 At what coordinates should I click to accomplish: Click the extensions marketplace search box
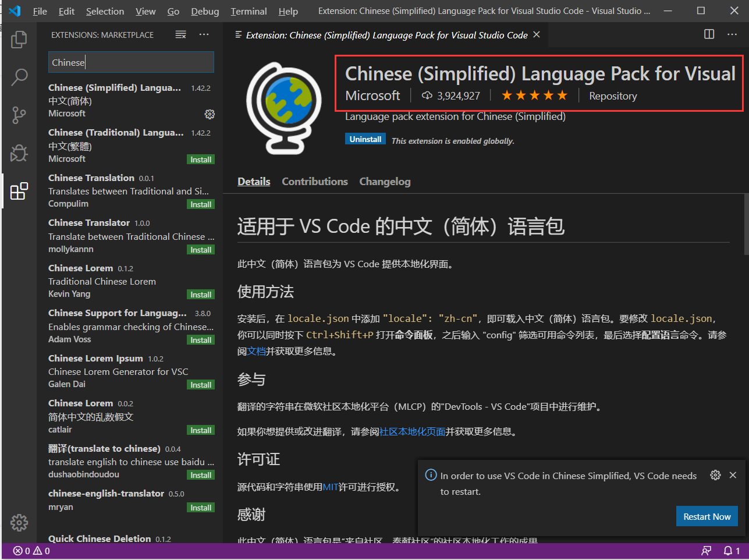point(131,62)
